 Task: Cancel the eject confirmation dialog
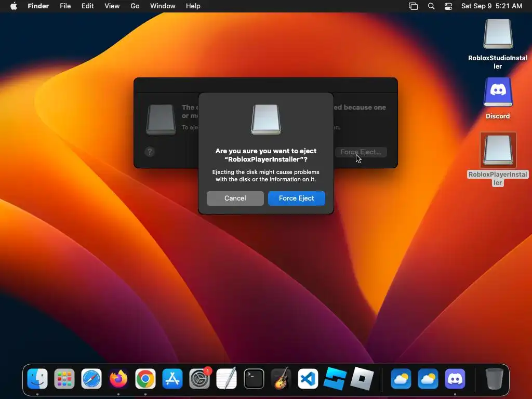(235, 198)
